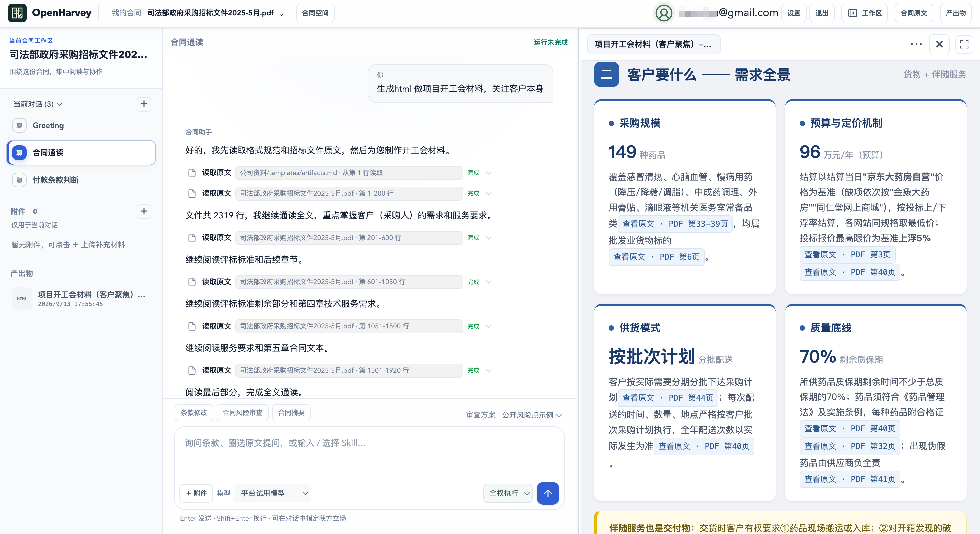Open the 公开风险点示例 review plan dropdown
980x534 pixels.
[531, 415]
